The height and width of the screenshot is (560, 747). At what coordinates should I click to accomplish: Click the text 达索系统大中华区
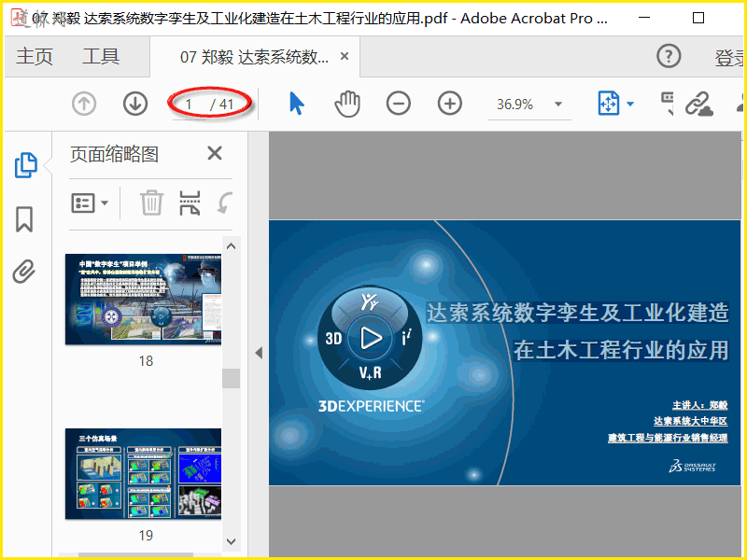(690, 422)
